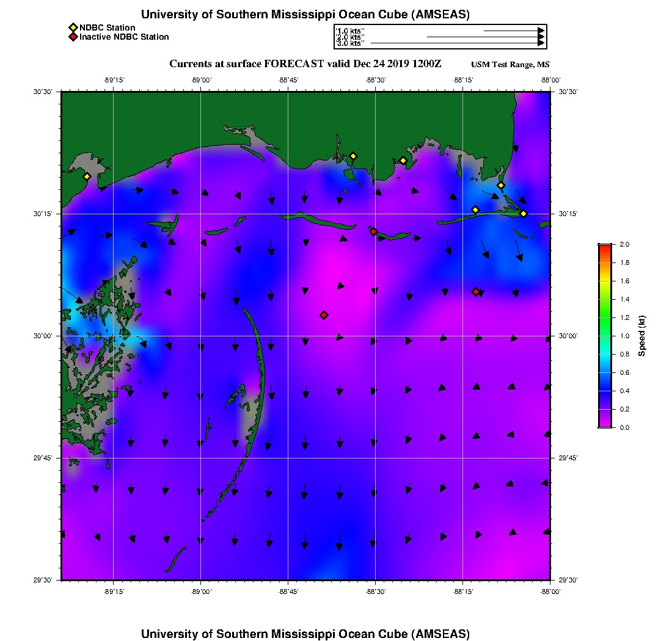Click the easternmost red inactive station marker
The height and width of the screenshot is (641, 672).
475,292
